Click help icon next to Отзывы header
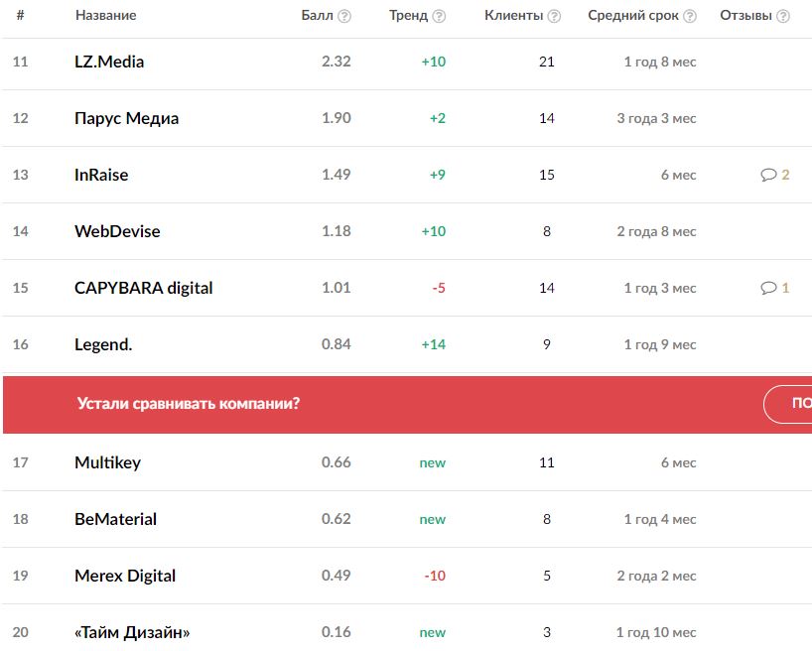This screenshot has width=812, height=651. [x=783, y=16]
